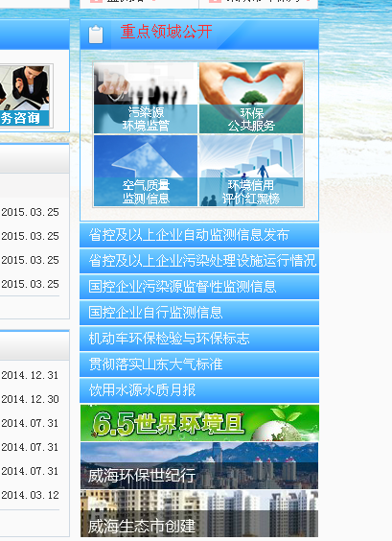Viewport: 392px width, 541px height.
Task: Open the 威海环保世纪行 banner
Action: (x=199, y=466)
